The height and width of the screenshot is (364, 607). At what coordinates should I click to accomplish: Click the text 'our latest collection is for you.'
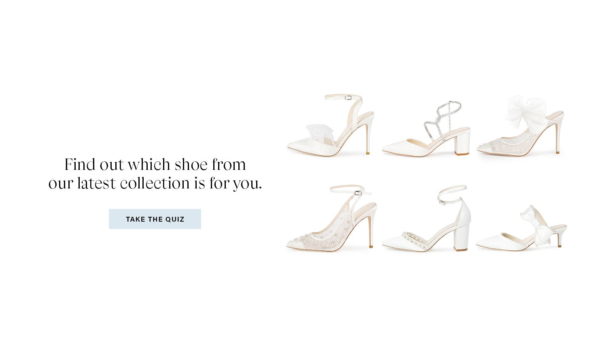tap(155, 183)
